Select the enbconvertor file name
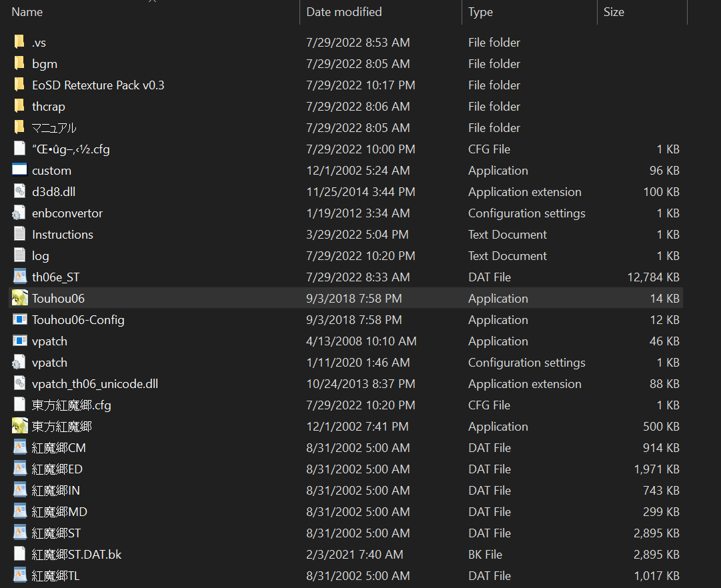Viewport: 721px width, 588px height. coord(67,213)
